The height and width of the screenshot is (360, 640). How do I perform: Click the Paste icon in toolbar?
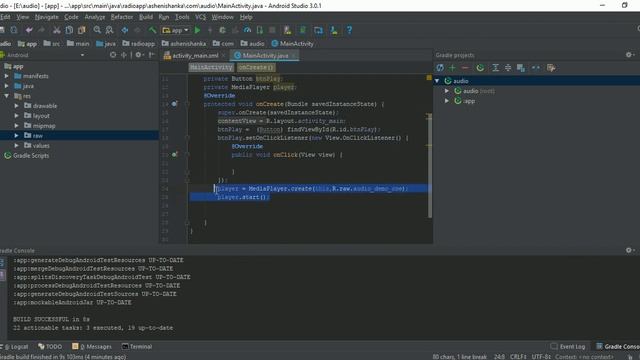coord(82,30)
